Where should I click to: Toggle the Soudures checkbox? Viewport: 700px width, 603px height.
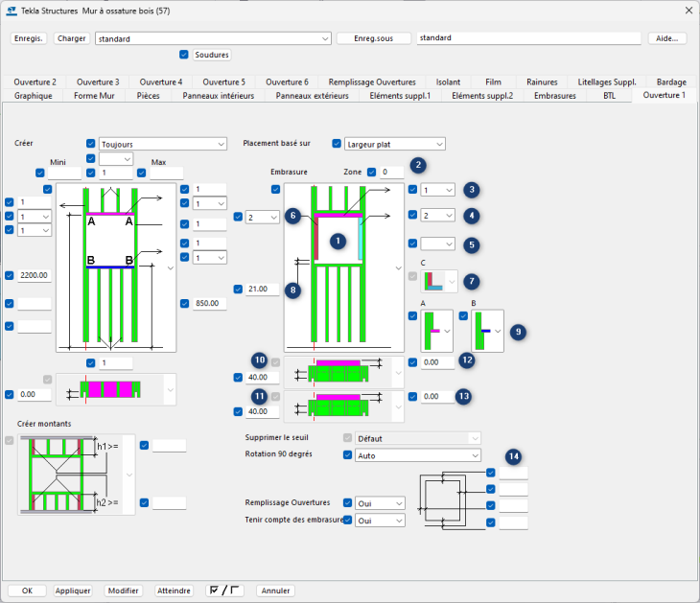[184, 55]
